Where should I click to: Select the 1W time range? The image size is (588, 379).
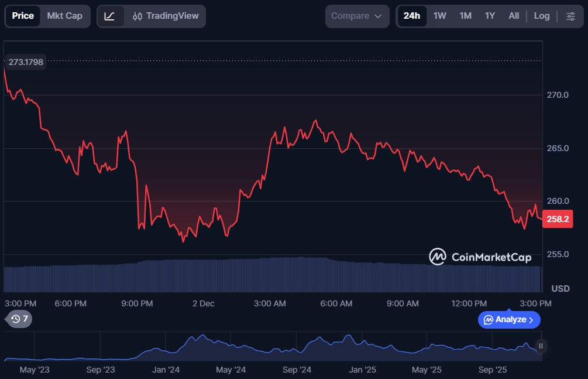439,16
